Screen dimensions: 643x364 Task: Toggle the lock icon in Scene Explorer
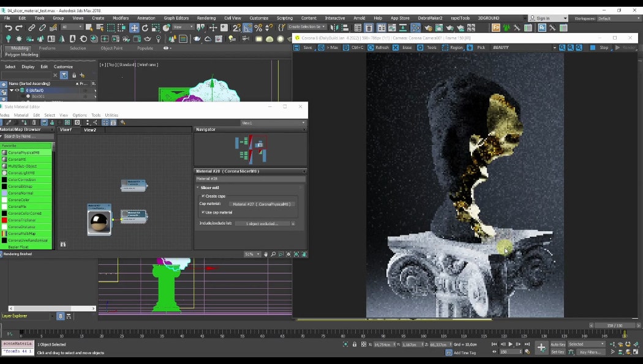coord(74,75)
